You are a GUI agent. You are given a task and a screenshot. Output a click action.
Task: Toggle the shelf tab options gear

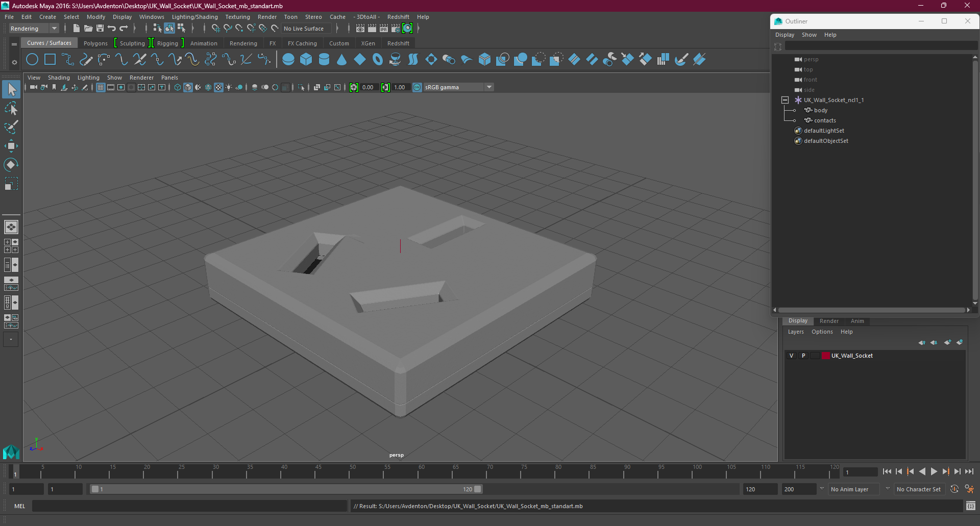(14, 62)
